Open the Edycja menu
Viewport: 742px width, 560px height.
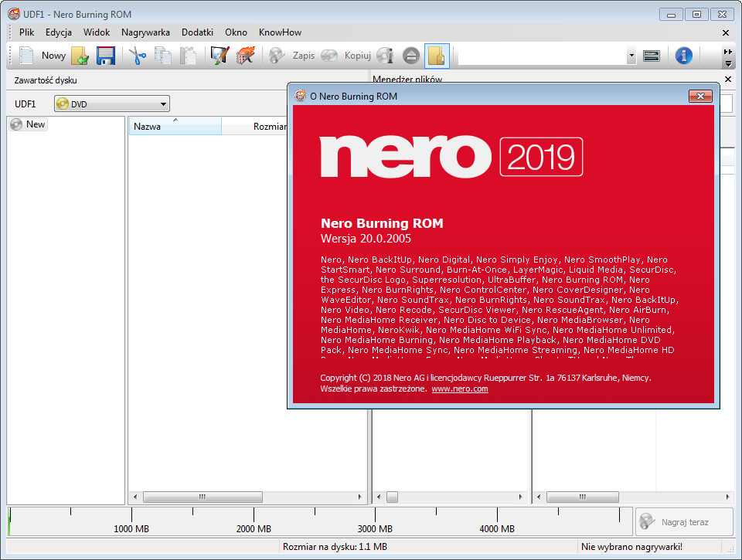pyautogui.click(x=59, y=32)
